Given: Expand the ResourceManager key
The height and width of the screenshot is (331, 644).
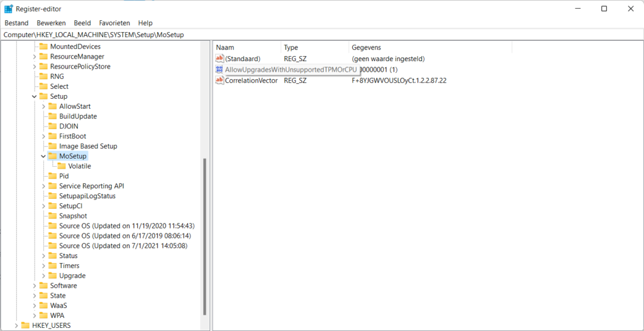Looking at the screenshot, I should [x=35, y=57].
